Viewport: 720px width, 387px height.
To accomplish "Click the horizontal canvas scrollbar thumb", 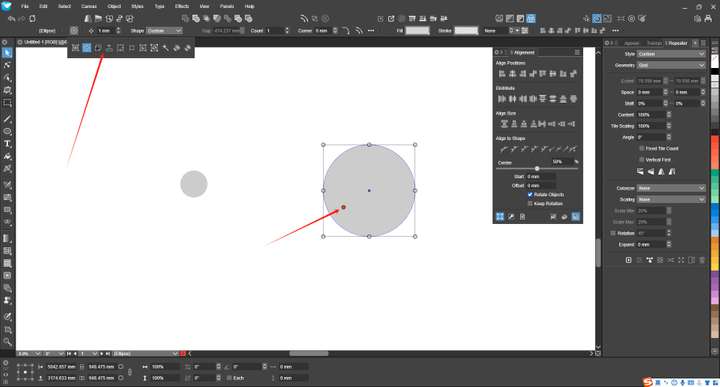I will click(x=309, y=353).
